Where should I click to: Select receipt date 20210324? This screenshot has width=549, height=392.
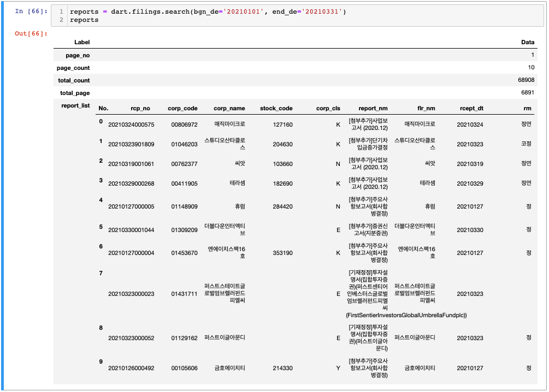[470, 124]
